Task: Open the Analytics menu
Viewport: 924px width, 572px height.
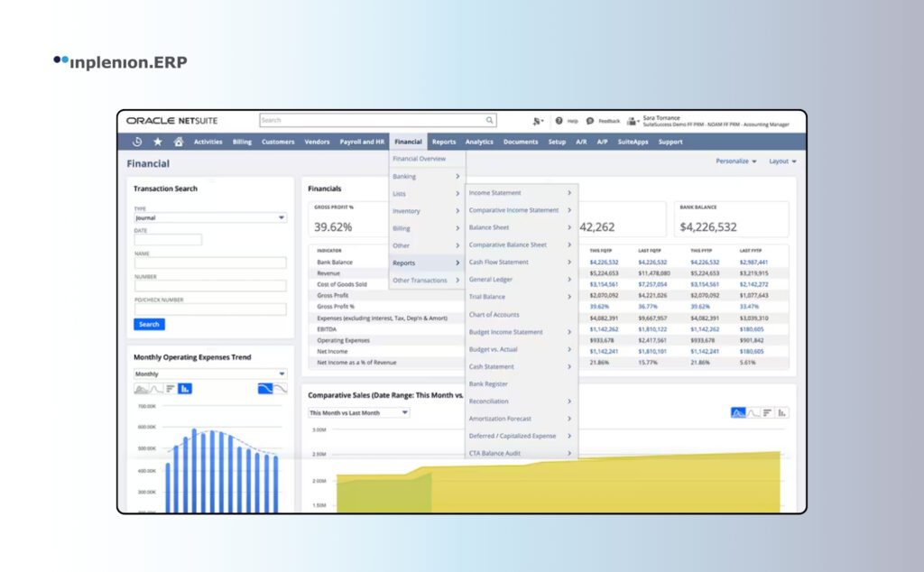Action: coord(479,142)
